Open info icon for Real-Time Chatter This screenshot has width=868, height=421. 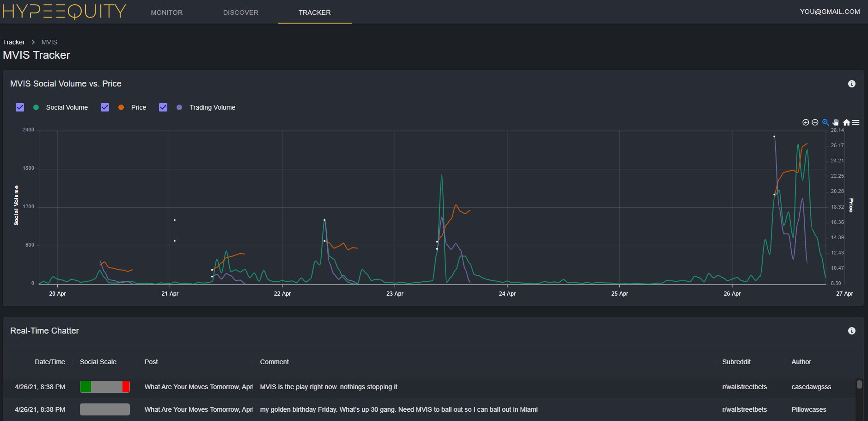click(x=851, y=331)
